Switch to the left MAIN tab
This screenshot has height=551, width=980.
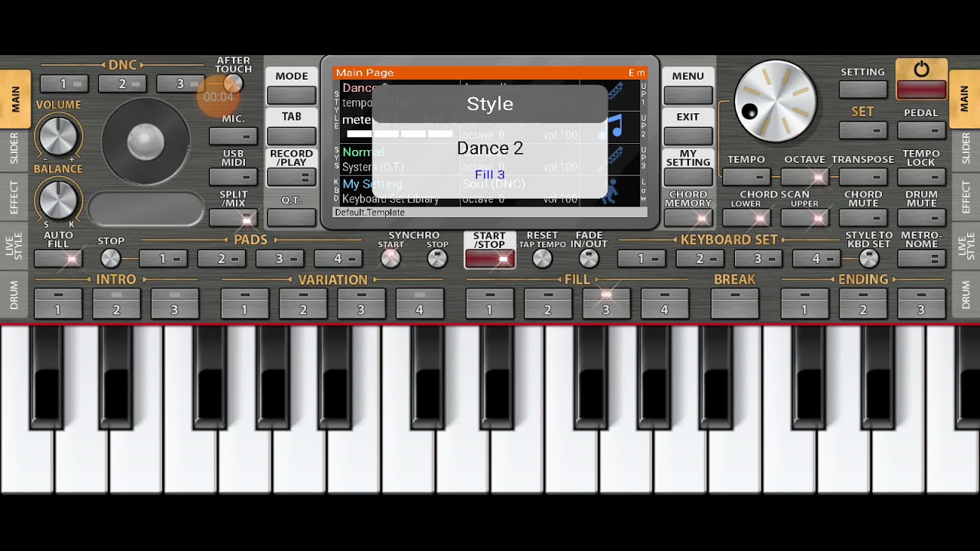tap(15, 99)
